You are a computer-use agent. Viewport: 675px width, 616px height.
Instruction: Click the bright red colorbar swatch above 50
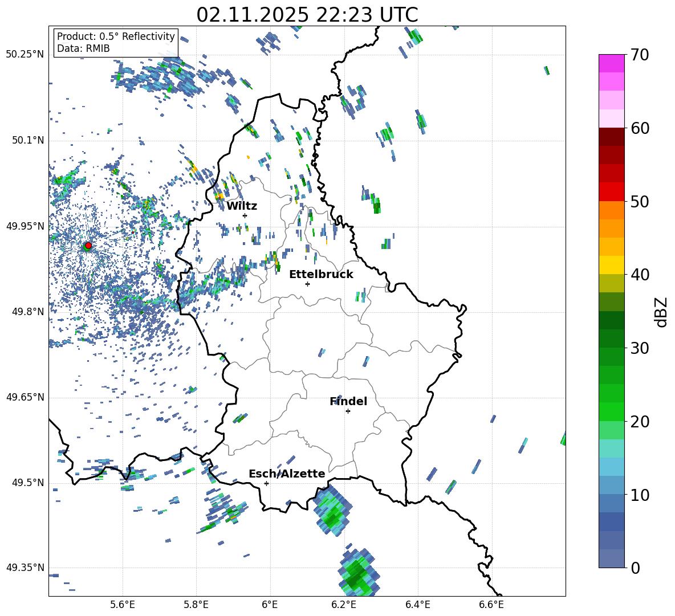point(611,192)
